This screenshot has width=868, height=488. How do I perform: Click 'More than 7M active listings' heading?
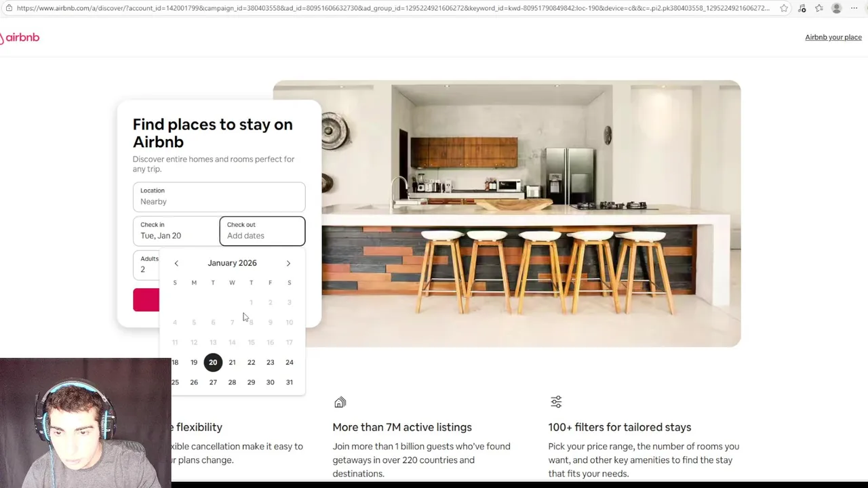[402, 427]
